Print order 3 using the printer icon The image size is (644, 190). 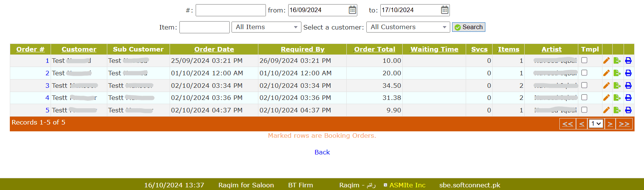[629, 86]
